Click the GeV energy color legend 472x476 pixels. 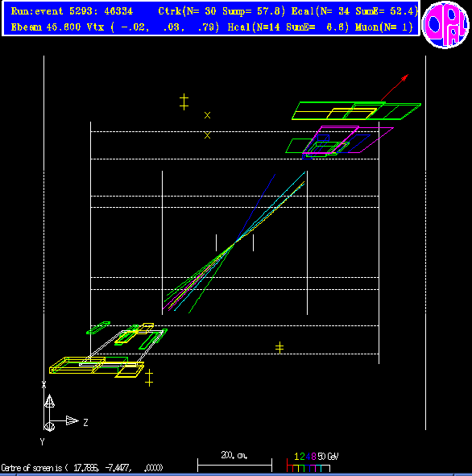[313, 462]
